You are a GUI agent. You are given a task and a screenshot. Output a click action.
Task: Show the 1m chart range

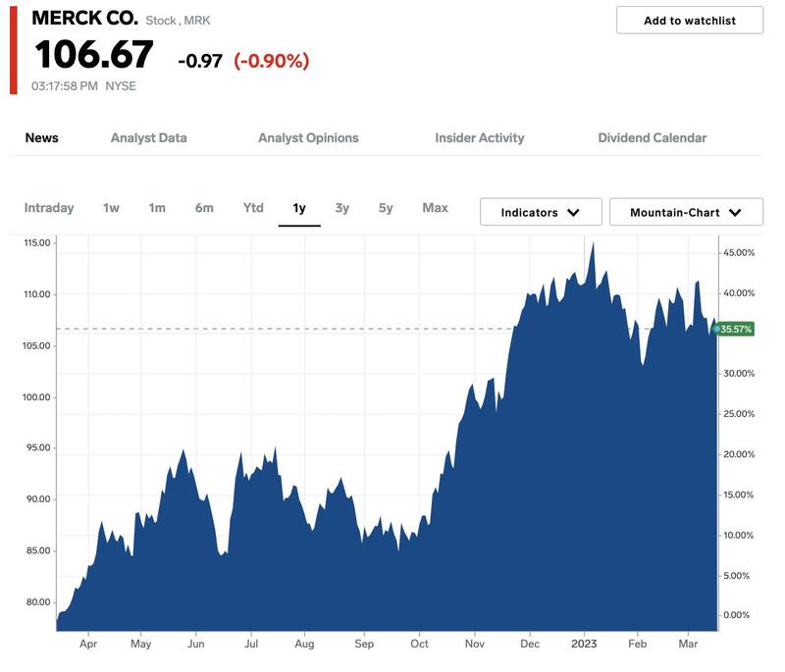(157, 208)
